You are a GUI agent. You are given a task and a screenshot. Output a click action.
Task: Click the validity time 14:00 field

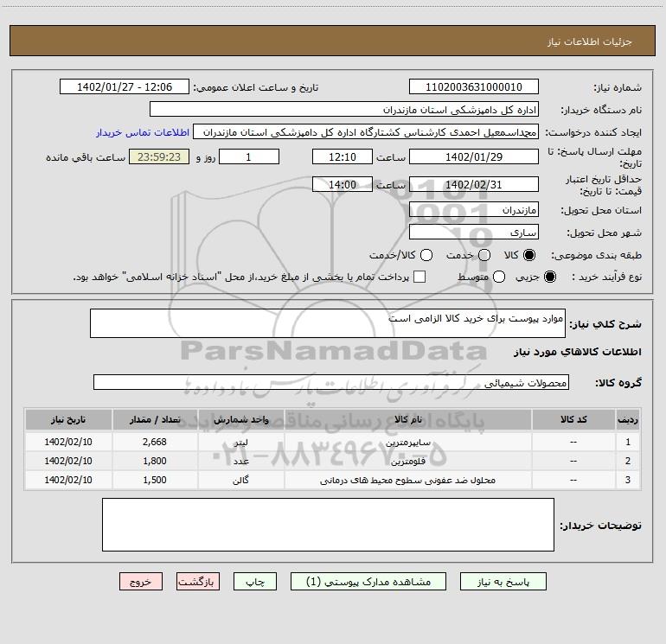(343, 185)
